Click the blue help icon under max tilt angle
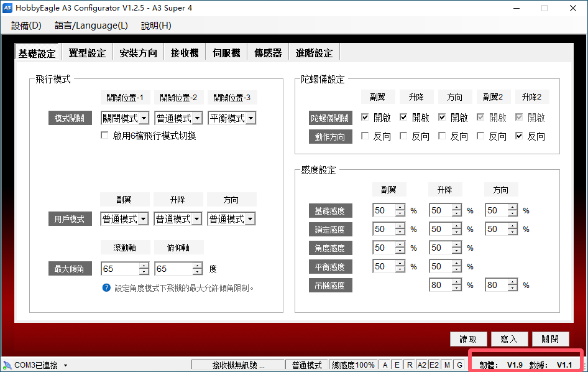This screenshot has height=372, width=588. click(106, 288)
